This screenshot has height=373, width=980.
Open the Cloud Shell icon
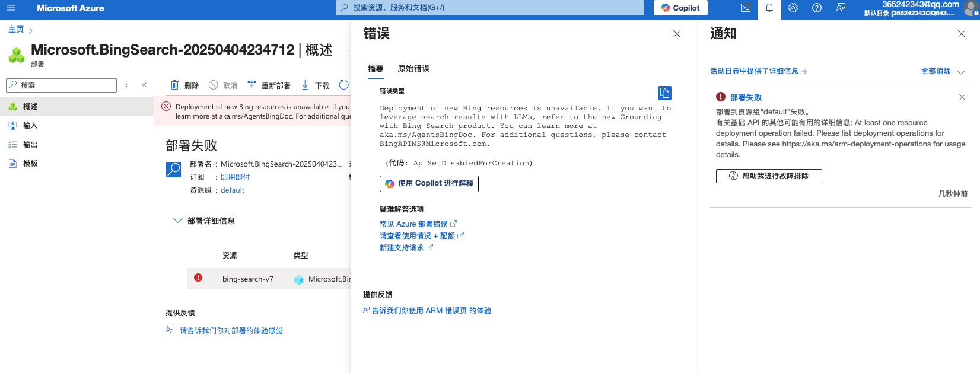(x=746, y=8)
